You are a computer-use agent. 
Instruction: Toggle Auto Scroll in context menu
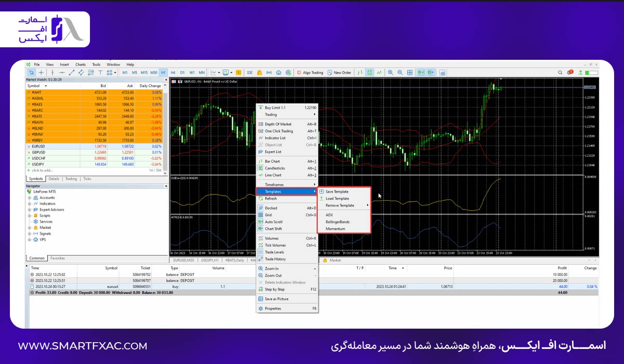point(287,222)
